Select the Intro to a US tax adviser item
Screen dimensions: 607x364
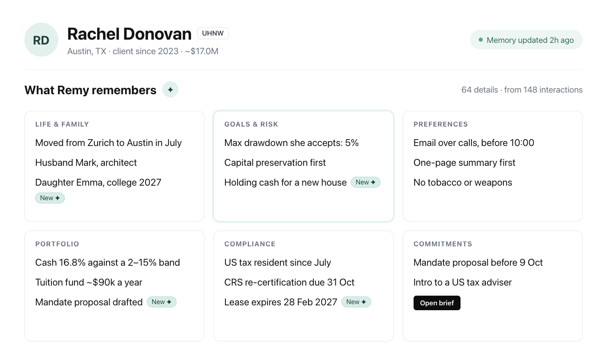(x=463, y=282)
